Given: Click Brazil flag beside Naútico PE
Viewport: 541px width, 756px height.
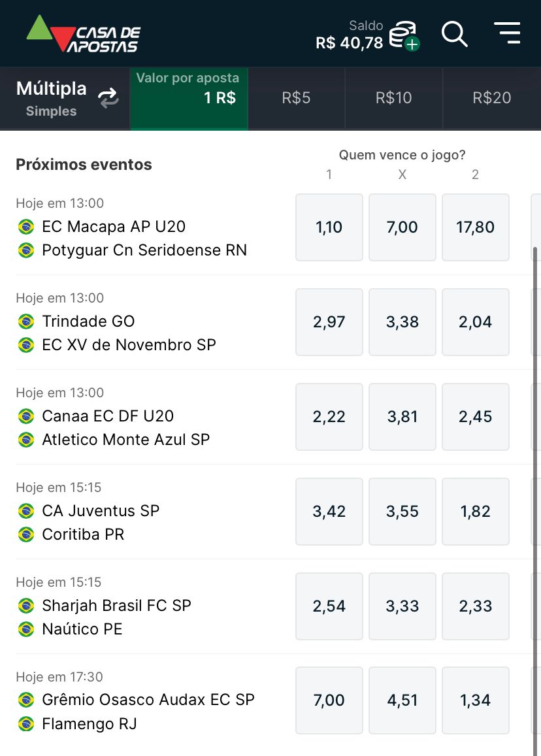Looking at the screenshot, I should pyautogui.click(x=26, y=629).
